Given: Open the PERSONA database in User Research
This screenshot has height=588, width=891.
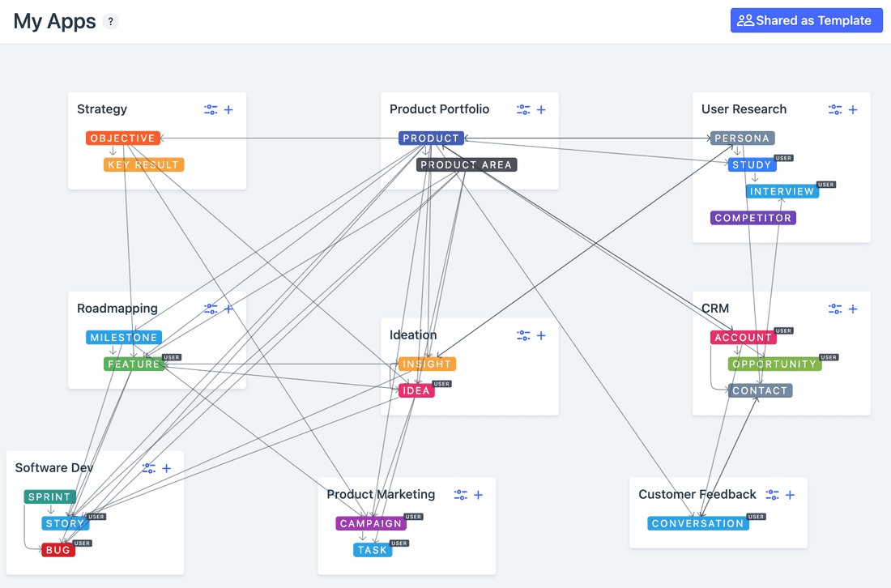Looking at the screenshot, I should click(742, 138).
